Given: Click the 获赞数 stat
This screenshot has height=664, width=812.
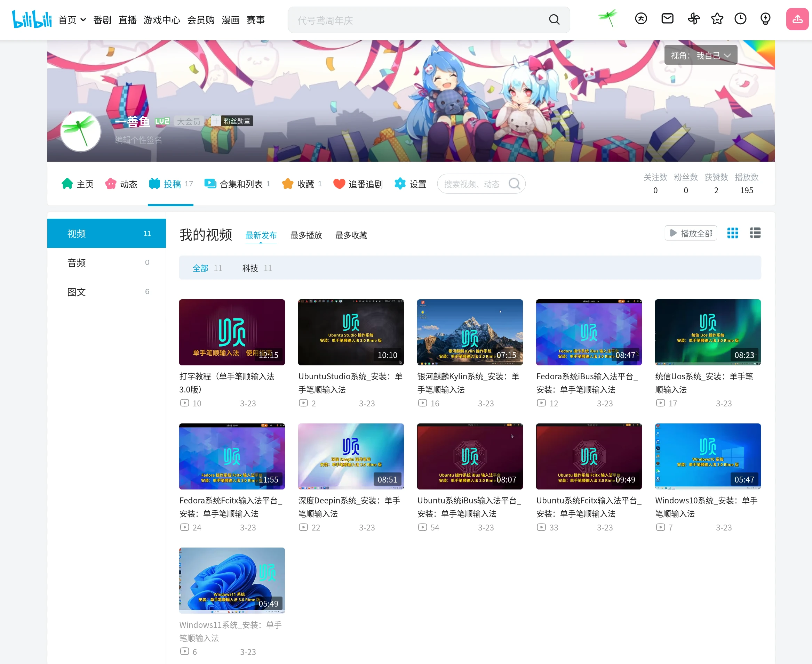Looking at the screenshot, I should click(716, 184).
